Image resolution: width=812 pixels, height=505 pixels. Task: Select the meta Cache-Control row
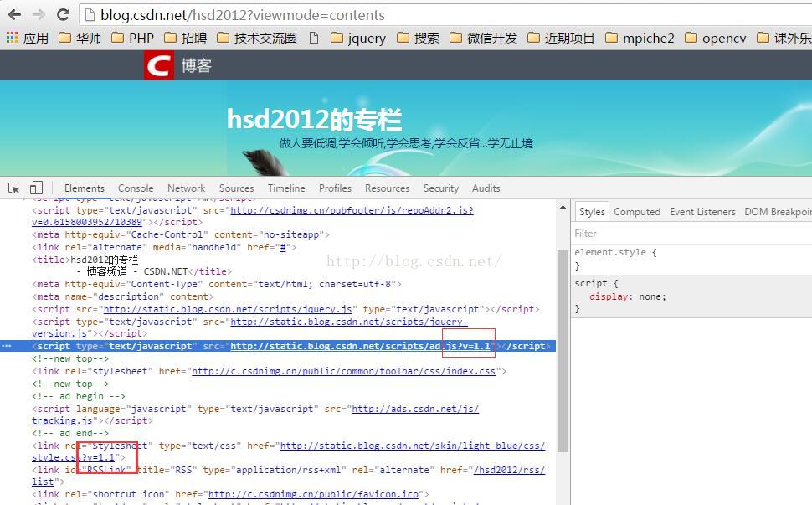[181, 234]
